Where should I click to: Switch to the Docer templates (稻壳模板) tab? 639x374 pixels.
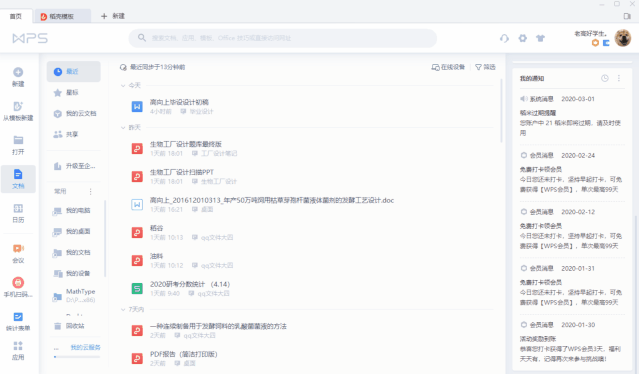pos(62,16)
